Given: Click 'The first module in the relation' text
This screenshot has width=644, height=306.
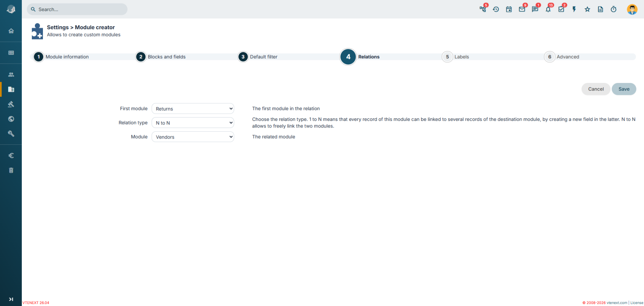Looking at the screenshot, I should [286, 109].
